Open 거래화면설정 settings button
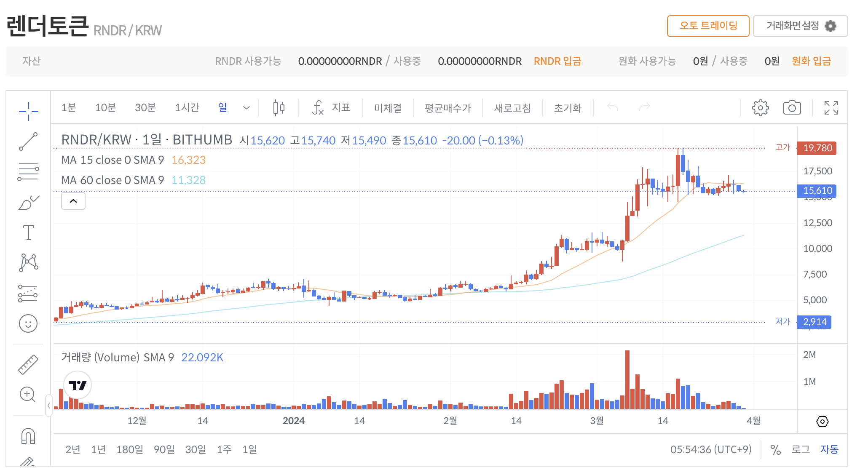This screenshot has width=868, height=470. tap(800, 26)
